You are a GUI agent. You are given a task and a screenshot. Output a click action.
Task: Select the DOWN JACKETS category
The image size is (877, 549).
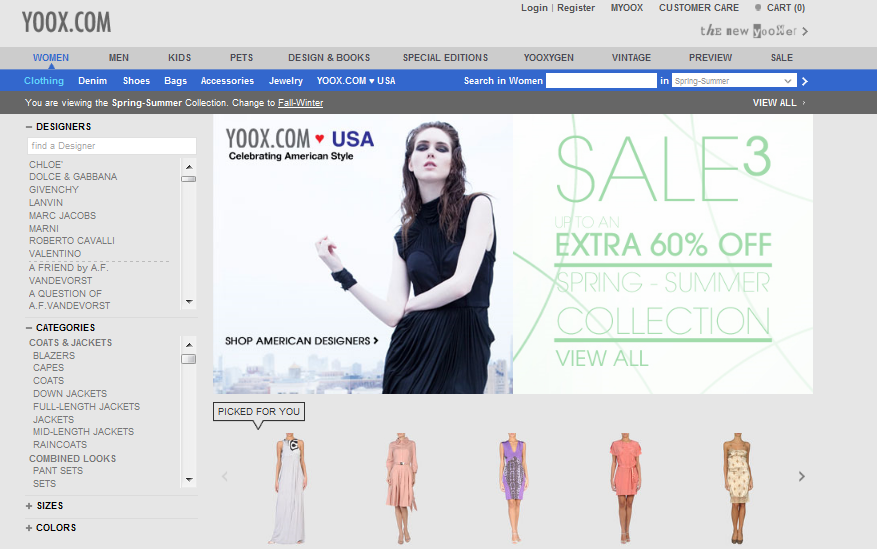pyautogui.click(x=70, y=394)
